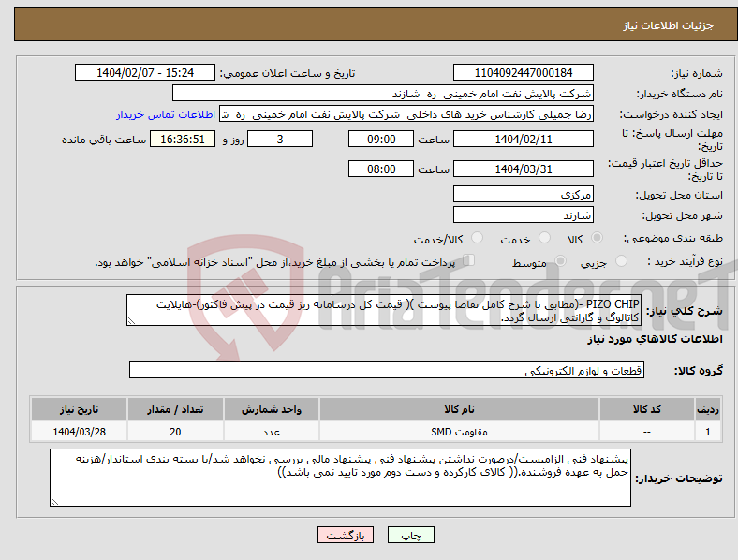Open اطلاعات تماس خریدار contact link
The height and width of the screenshot is (560, 738).
[166, 114]
